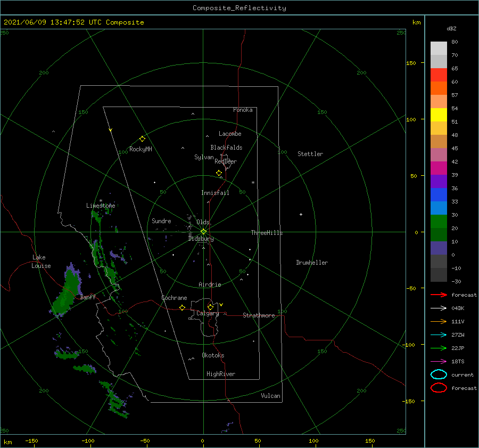
Task: Click the magenta 18TS arrow in legend
Action: pyautogui.click(x=439, y=362)
